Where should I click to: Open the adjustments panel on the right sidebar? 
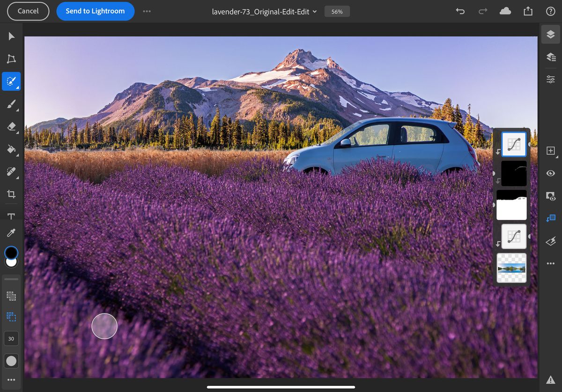tap(550, 79)
